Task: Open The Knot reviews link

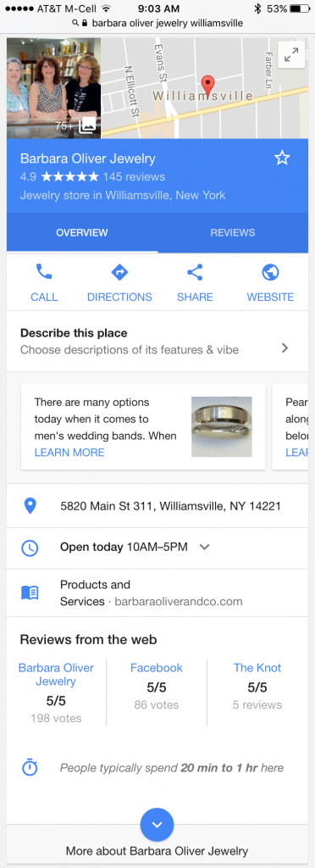Action: pyautogui.click(x=257, y=668)
